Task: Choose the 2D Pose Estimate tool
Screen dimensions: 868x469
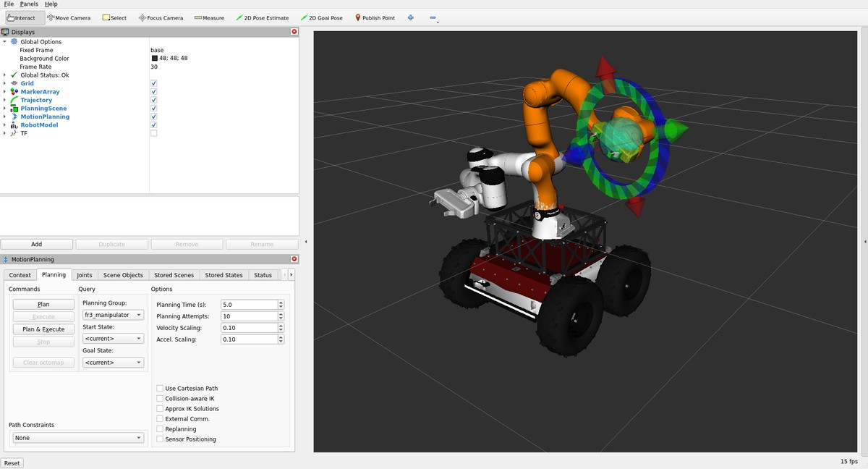Action: click(263, 18)
